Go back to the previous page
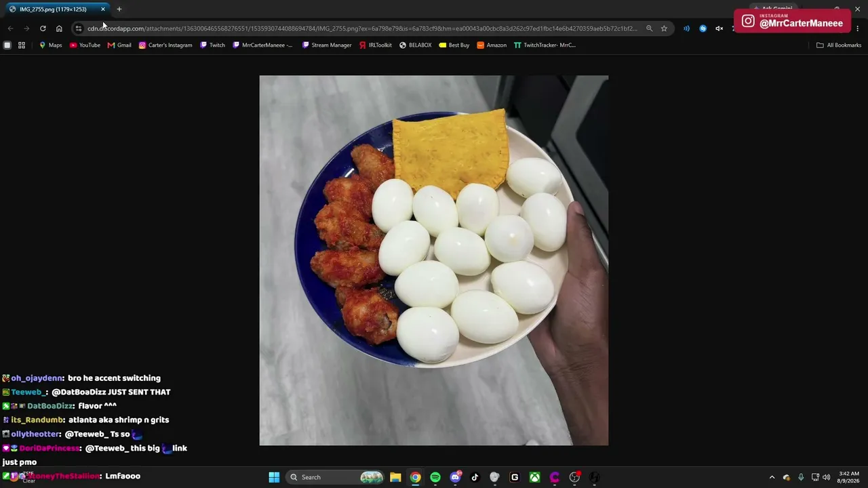 tap(10, 28)
